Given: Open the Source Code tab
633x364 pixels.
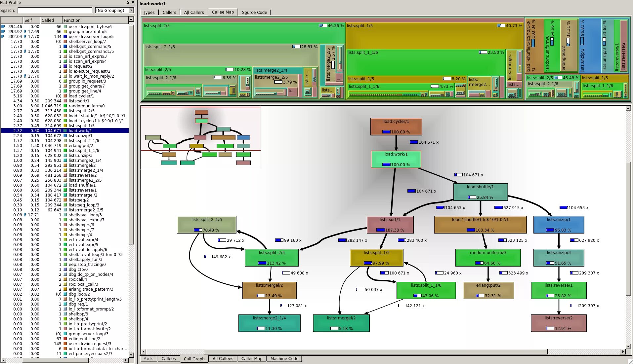Looking at the screenshot, I should point(254,12).
